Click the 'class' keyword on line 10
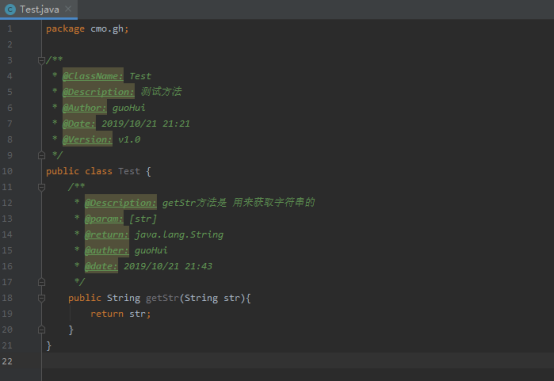This screenshot has width=554, height=381. pos(99,171)
